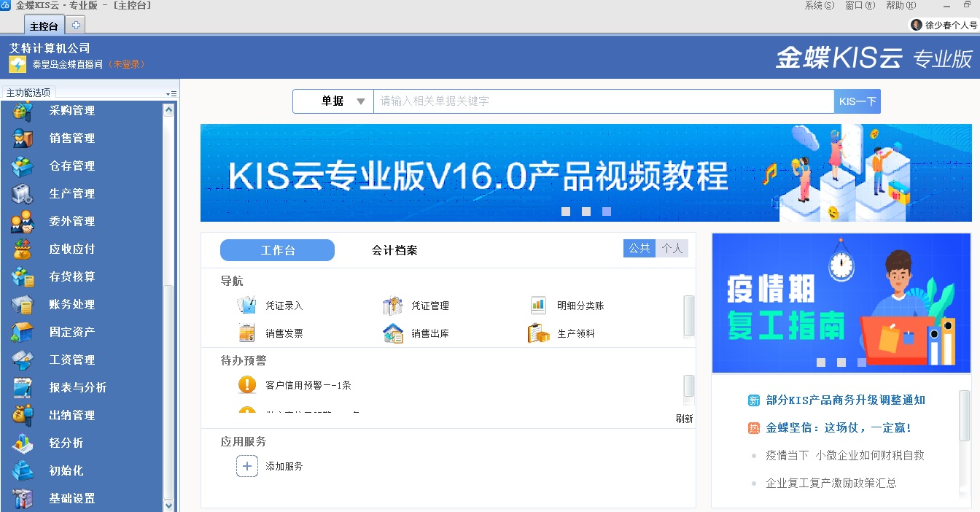Open the 销售管理 sidebar icon
The width and height of the screenshot is (980, 512).
22,139
